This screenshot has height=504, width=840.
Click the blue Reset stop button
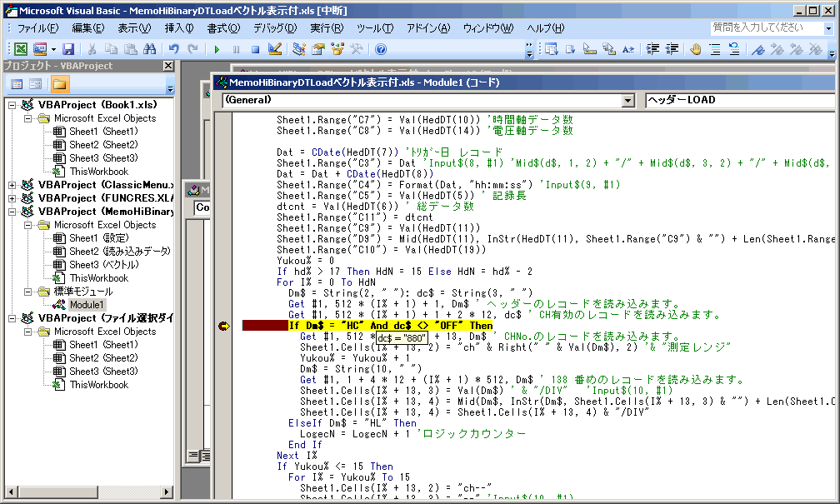[x=256, y=49]
